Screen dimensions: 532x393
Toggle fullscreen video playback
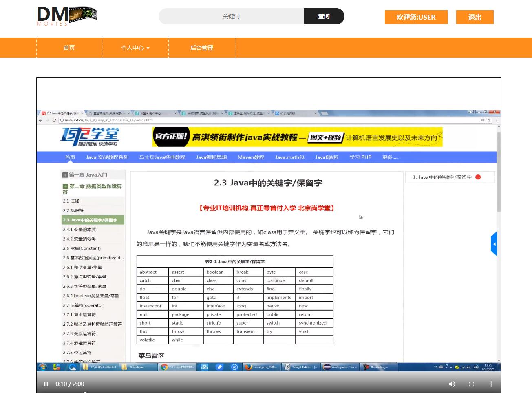click(x=471, y=384)
